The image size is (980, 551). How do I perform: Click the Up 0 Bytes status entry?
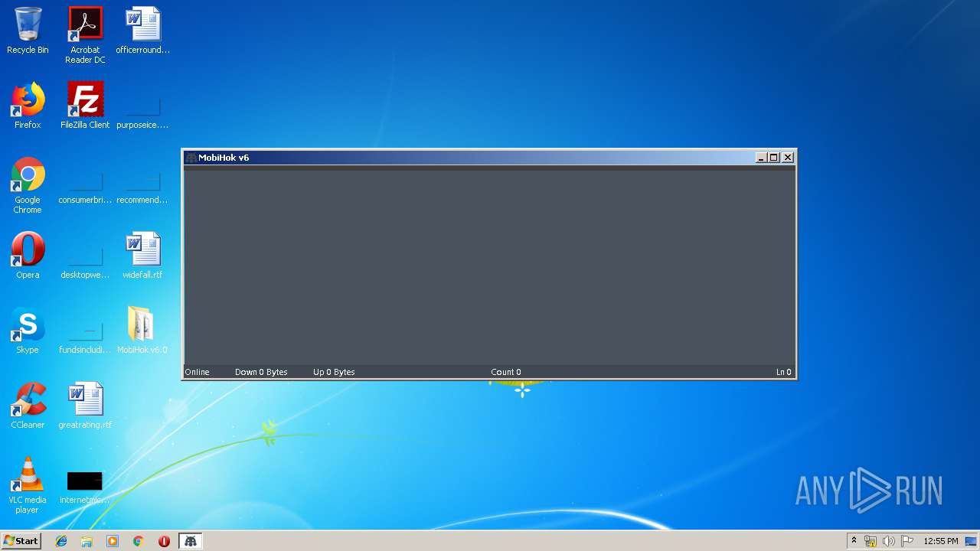(334, 372)
